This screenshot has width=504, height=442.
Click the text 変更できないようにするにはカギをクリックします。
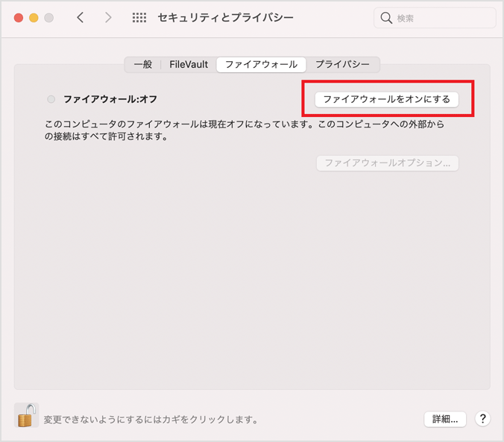[151, 419]
